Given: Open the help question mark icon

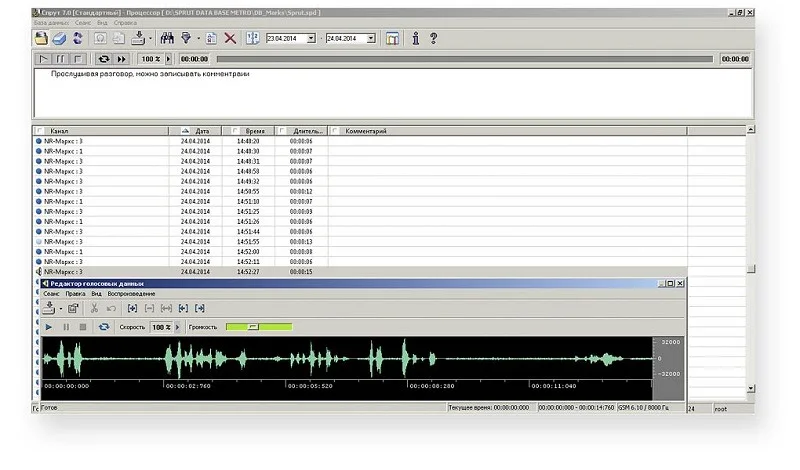Looking at the screenshot, I should (433, 38).
